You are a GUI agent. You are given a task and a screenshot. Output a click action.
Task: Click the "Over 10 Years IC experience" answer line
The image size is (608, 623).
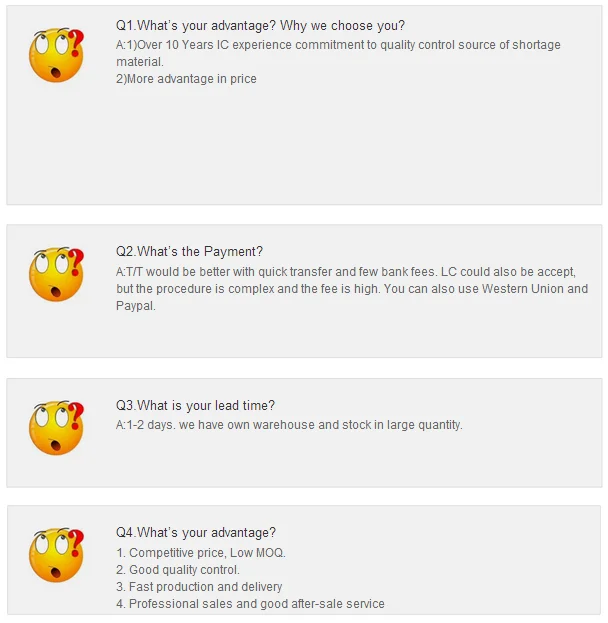click(x=338, y=45)
